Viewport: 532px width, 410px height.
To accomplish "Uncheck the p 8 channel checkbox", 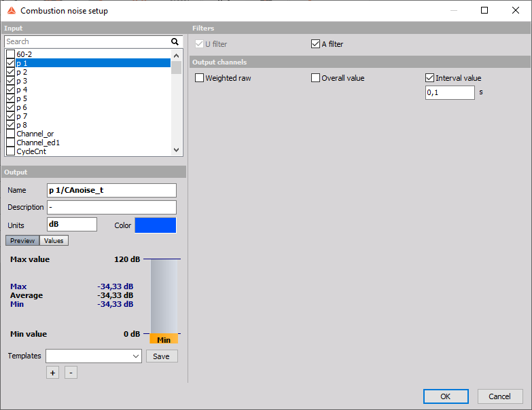I will 10,124.
